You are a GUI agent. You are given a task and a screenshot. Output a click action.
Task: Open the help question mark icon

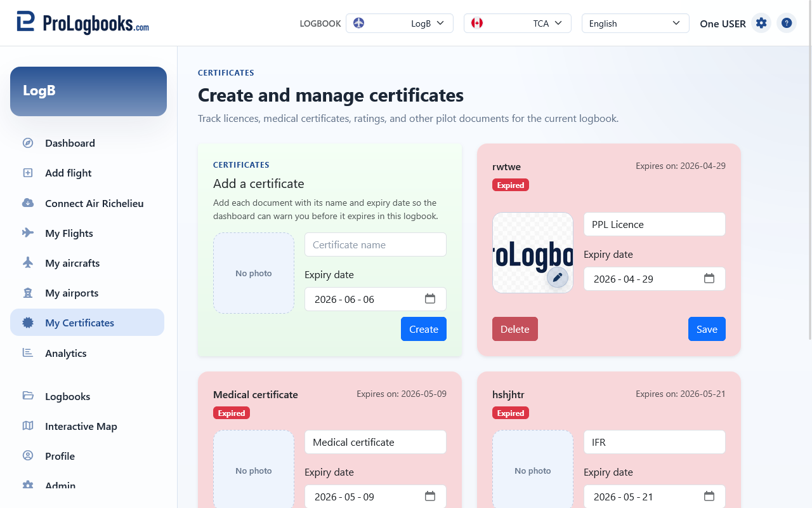(787, 23)
